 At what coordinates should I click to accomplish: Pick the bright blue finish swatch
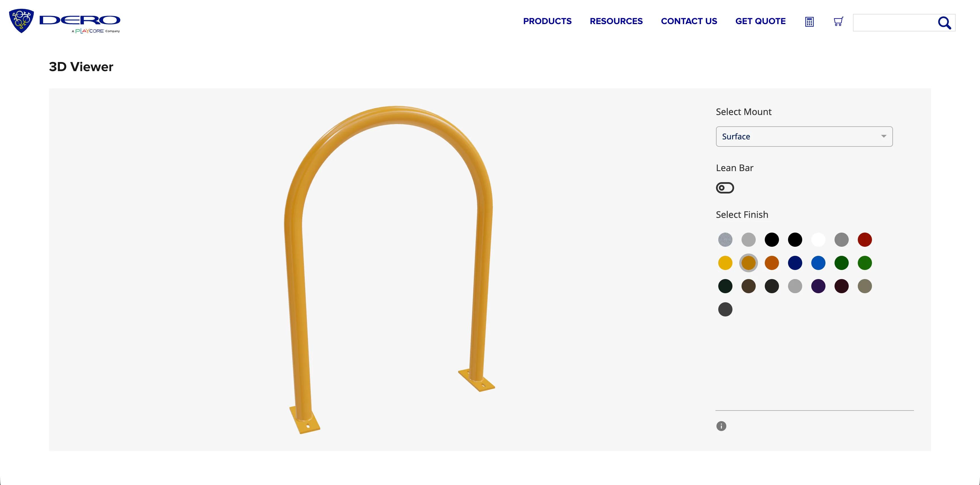click(818, 263)
